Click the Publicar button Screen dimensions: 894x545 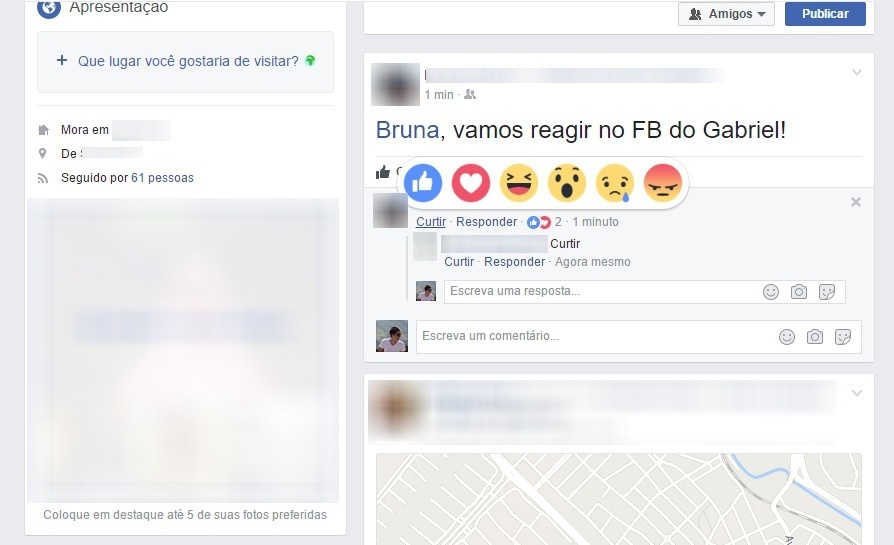[825, 14]
